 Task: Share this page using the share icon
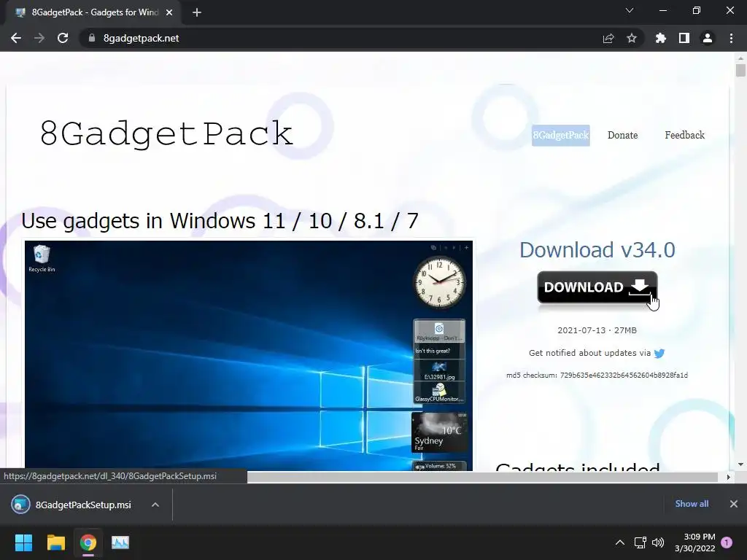click(608, 38)
